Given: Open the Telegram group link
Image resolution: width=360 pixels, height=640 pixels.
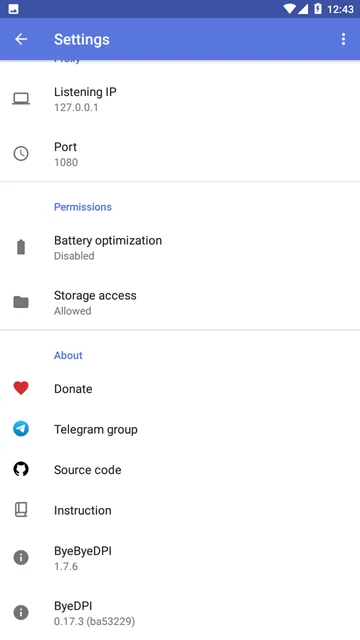Looking at the screenshot, I should pyautogui.click(x=180, y=429).
